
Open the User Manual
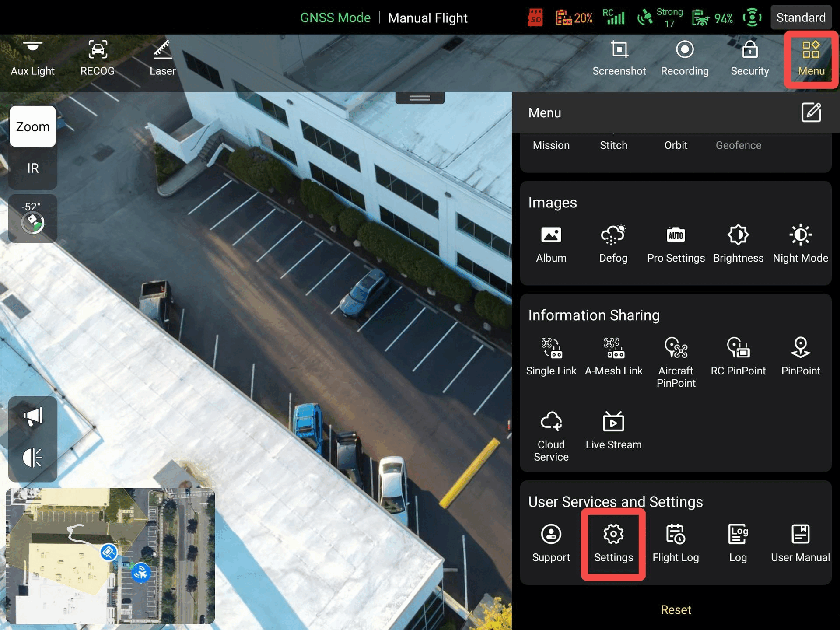(x=801, y=543)
